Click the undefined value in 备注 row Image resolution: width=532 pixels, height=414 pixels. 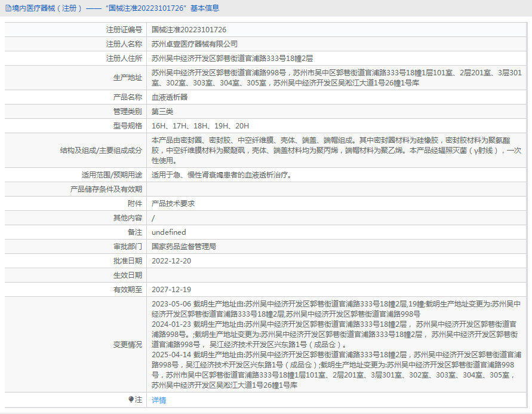point(168,232)
